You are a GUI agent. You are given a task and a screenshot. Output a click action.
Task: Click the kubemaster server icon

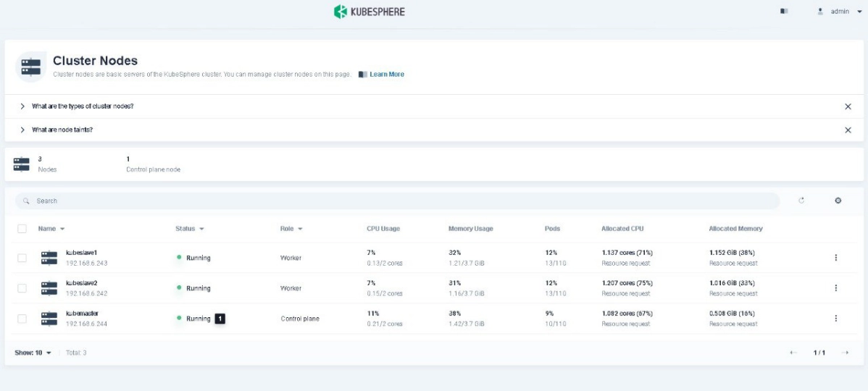tap(49, 319)
